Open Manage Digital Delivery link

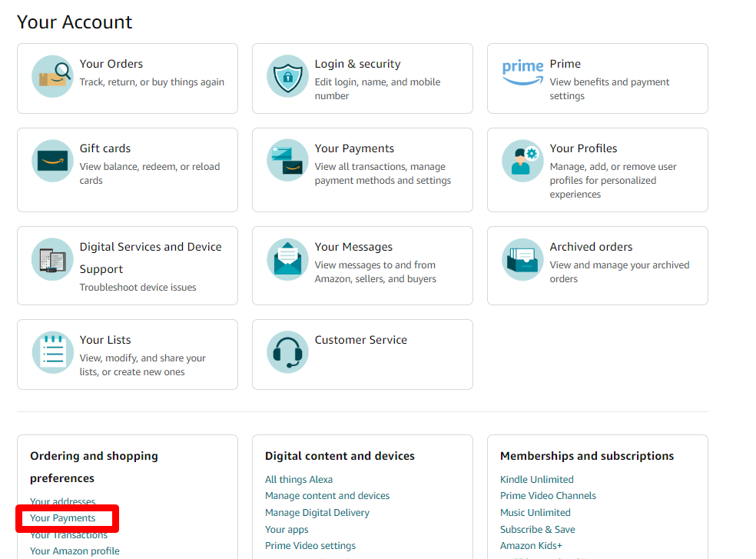point(317,513)
